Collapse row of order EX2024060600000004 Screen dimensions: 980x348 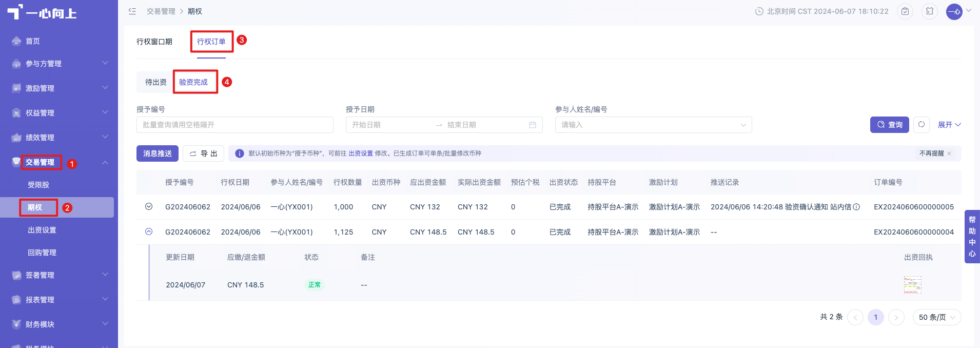tap(149, 231)
